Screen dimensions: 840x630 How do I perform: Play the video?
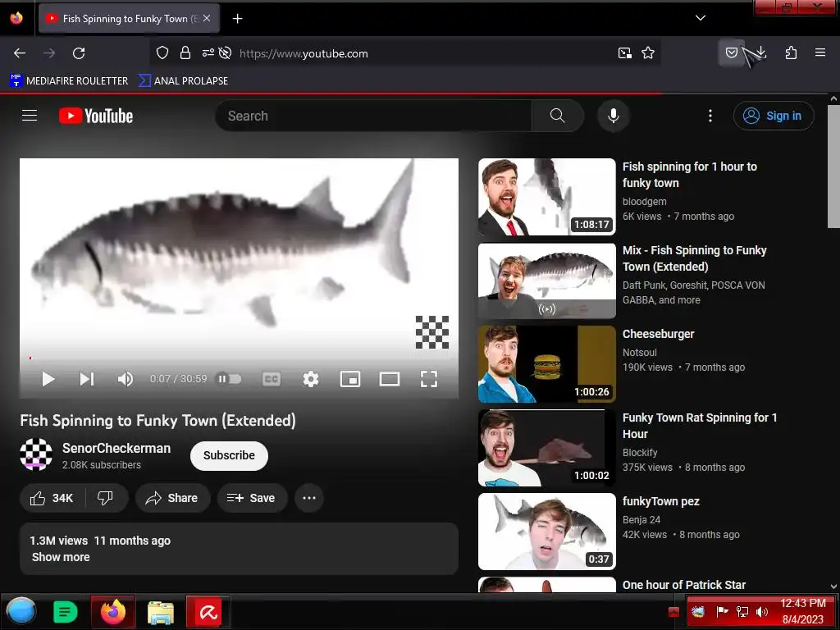(x=48, y=379)
